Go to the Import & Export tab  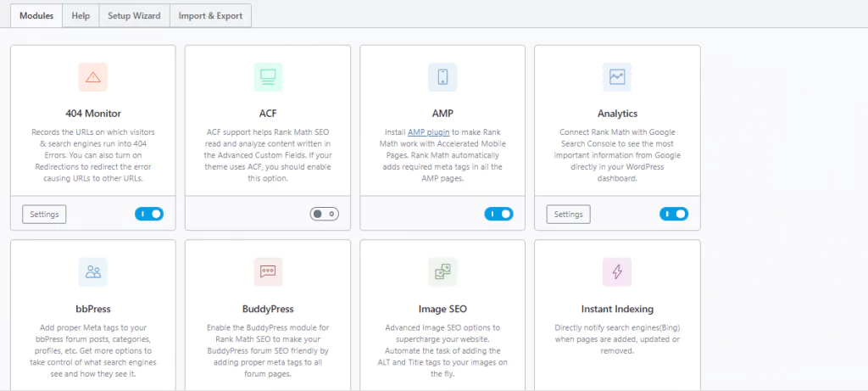(x=210, y=15)
